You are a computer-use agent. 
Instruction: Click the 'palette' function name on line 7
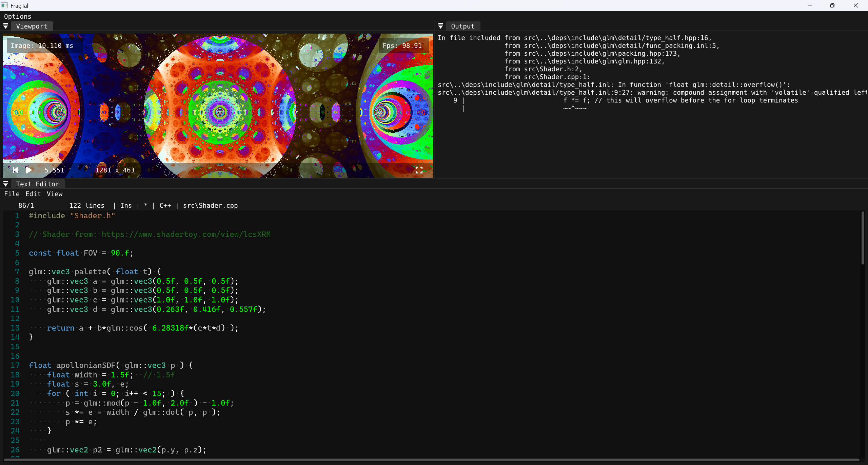[x=90, y=272]
